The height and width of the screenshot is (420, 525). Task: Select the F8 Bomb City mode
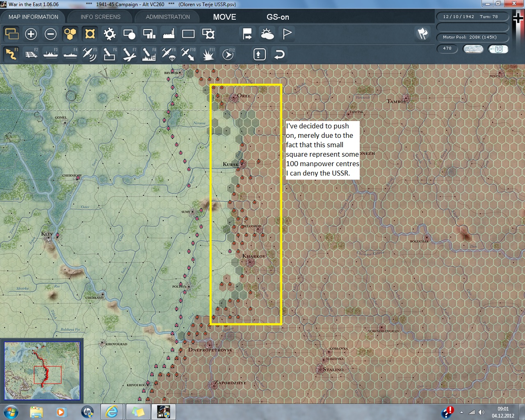pos(149,54)
